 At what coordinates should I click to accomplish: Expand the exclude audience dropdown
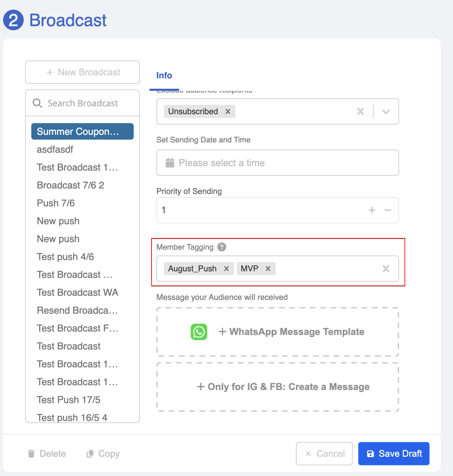(x=386, y=111)
